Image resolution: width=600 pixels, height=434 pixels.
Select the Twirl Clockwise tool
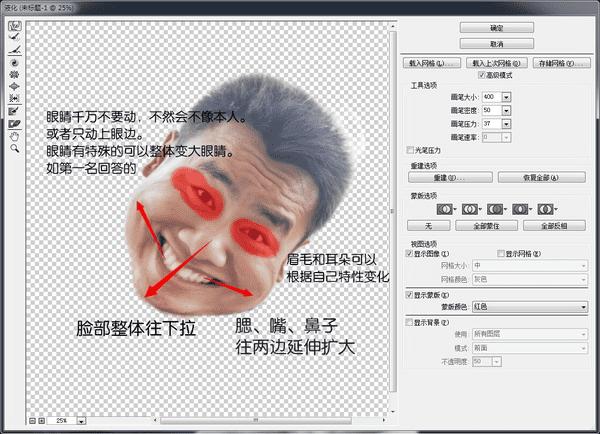click(15, 62)
